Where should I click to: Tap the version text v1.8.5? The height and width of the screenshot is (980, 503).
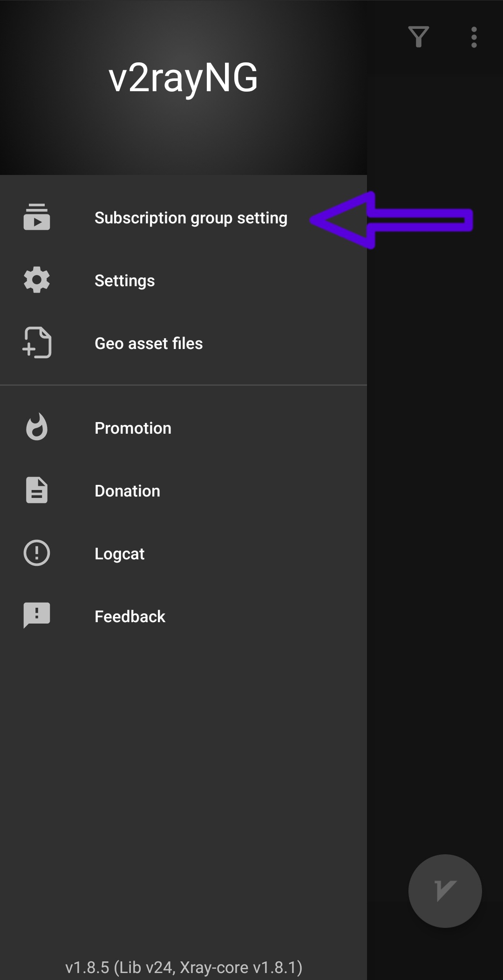(x=184, y=967)
